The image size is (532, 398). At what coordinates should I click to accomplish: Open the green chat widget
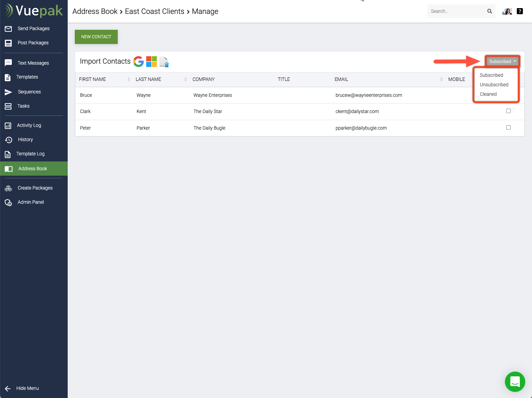515,381
